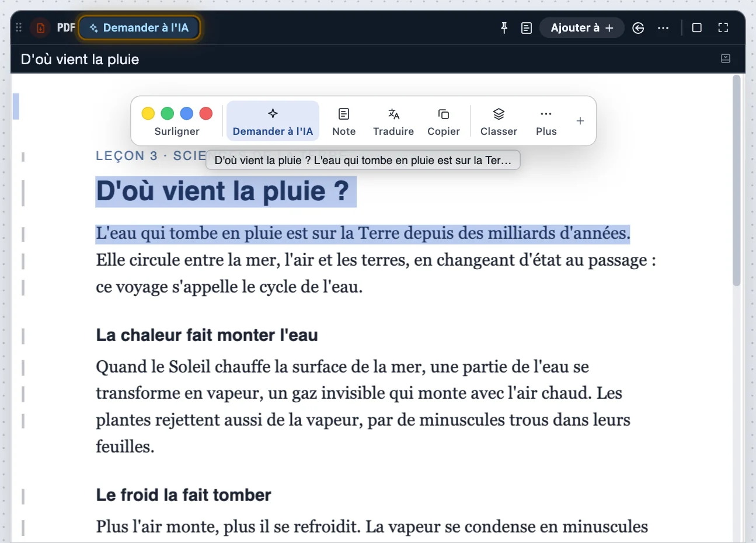
Task: Open the three-dots menu in the header
Action: point(663,27)
